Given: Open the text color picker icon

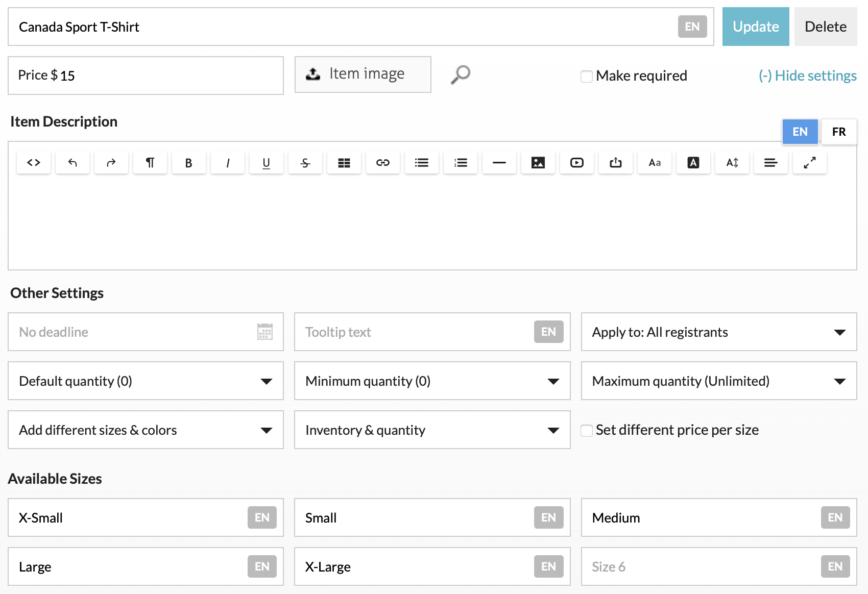Looking at the screenshot, I should pyautogui.click(x=693, y=163).
